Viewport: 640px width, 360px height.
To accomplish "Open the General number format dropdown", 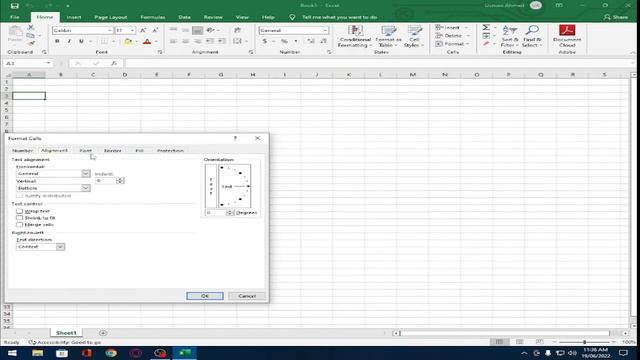I will coord(325,31).
